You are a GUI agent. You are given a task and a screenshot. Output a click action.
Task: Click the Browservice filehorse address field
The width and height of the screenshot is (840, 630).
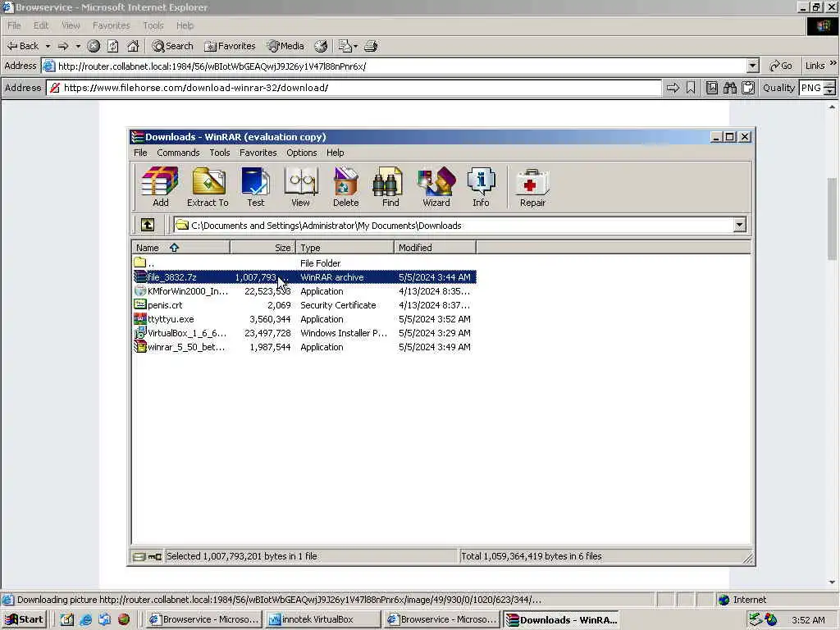tap(354, 88)
